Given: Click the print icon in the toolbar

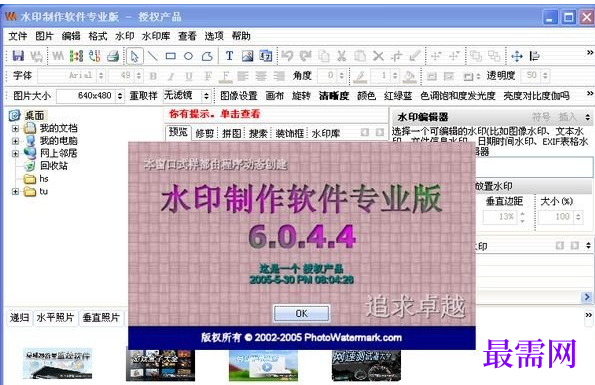Looking at the screenshot, I should [113, 56].
